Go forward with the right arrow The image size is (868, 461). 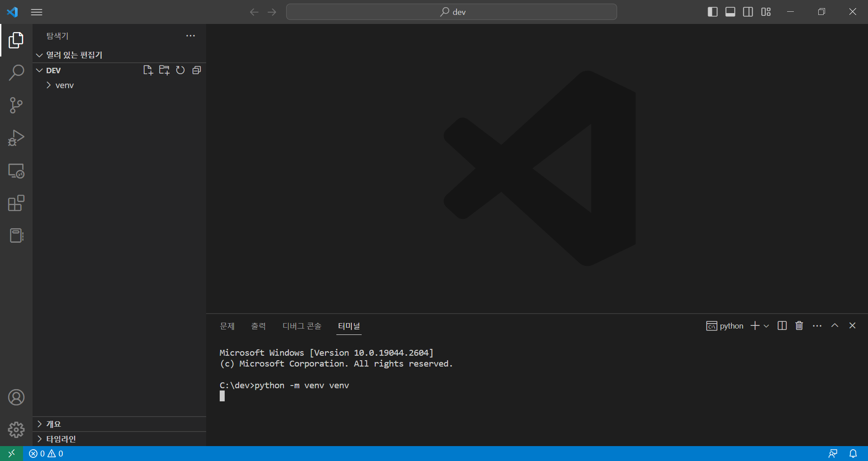click(272, 12)
